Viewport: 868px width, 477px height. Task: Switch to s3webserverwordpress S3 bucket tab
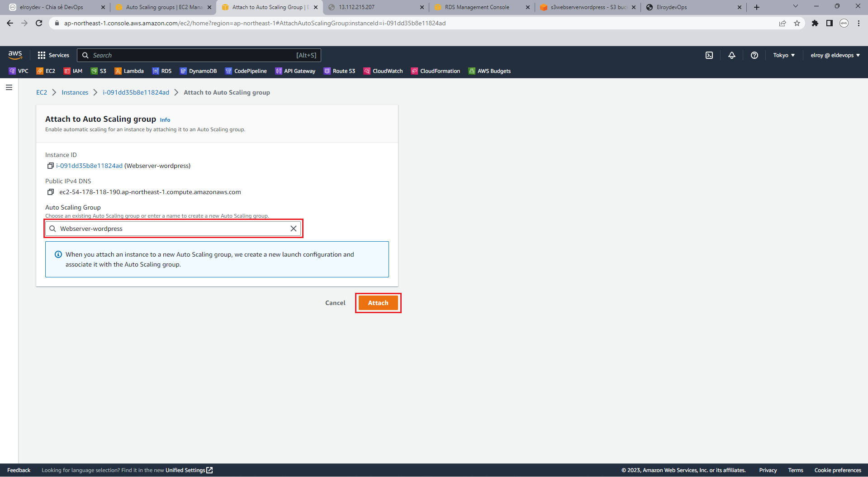(588, 7)
